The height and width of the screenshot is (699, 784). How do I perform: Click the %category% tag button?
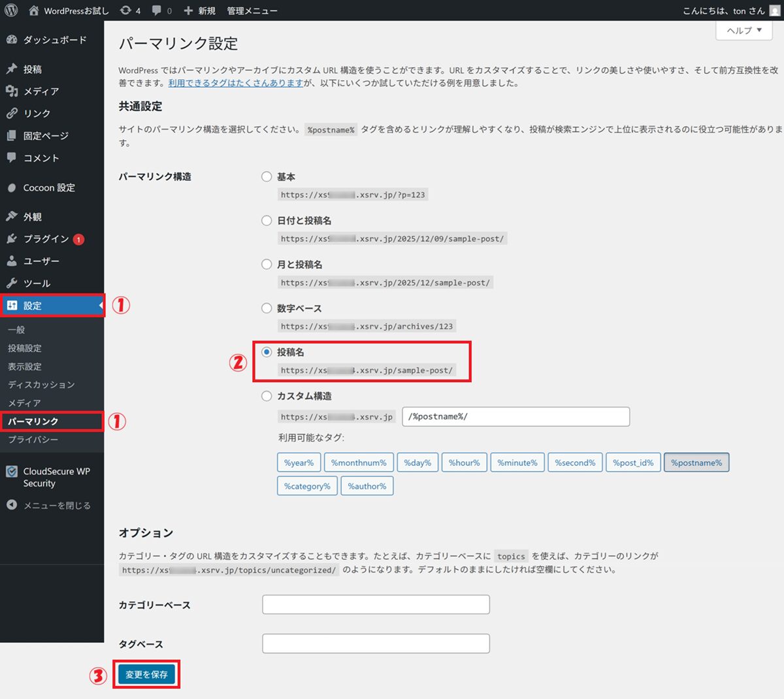(x=307, y=486)
